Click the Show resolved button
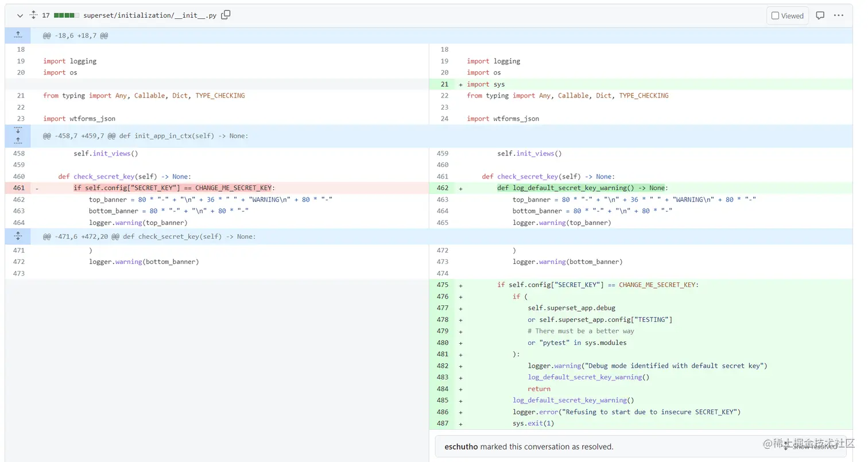Image resolution: width=868 pixels, height=462 pixels. pos(811,447)
